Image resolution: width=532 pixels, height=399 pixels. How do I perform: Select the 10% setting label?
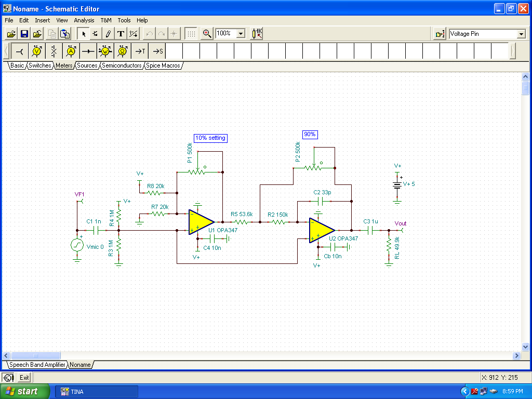coord(210,138)
